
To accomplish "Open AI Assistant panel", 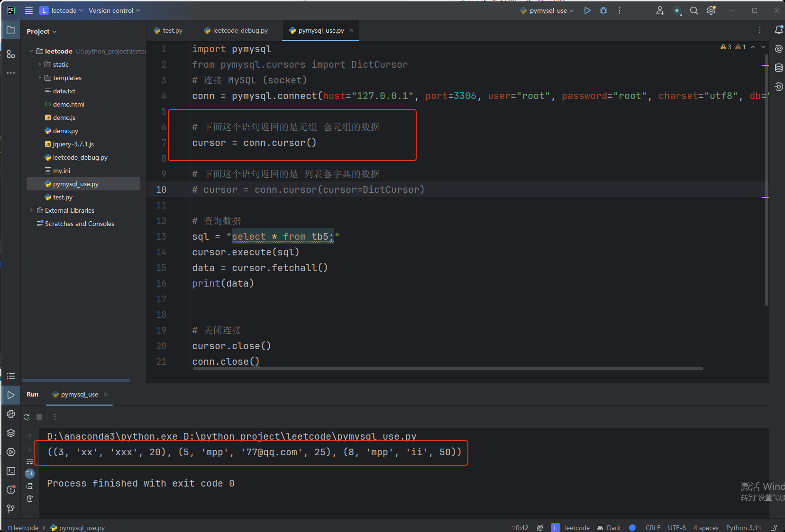I will (778, 49).
